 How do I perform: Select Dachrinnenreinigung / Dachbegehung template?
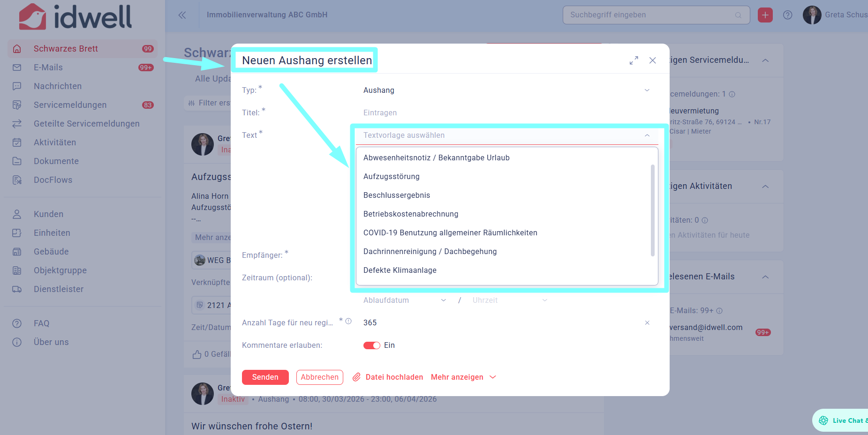coord(504,251)
